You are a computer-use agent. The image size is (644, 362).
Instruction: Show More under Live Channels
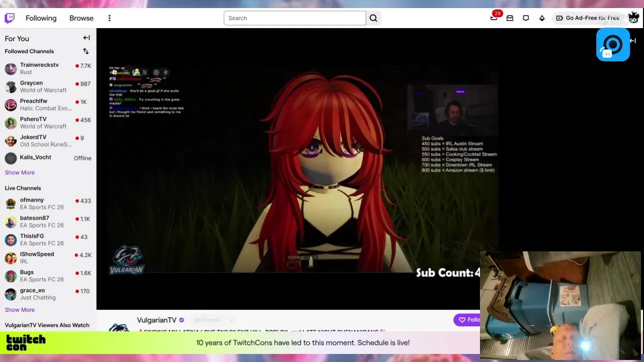click(x=20, y=310)
